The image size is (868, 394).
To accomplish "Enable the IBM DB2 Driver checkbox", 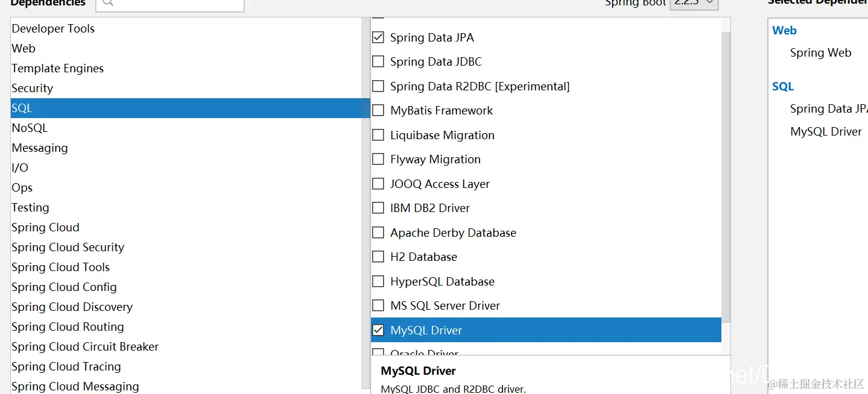I will (x=378, y=208).
